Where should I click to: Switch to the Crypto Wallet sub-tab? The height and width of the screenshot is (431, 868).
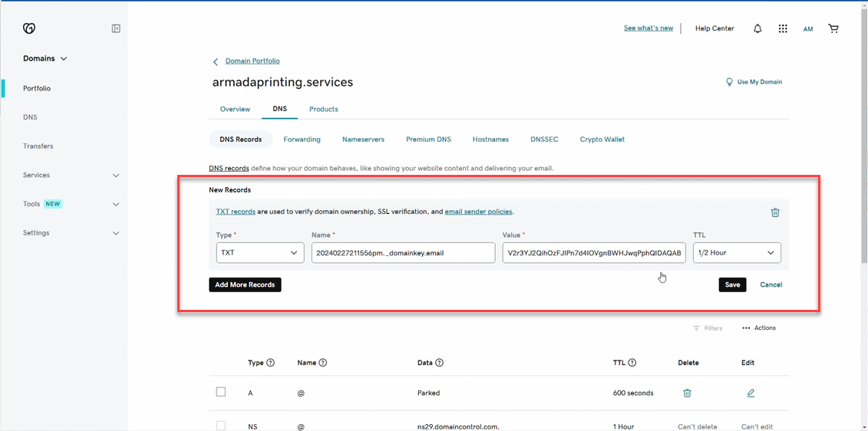pyautogui.click(x=602, y=140)
